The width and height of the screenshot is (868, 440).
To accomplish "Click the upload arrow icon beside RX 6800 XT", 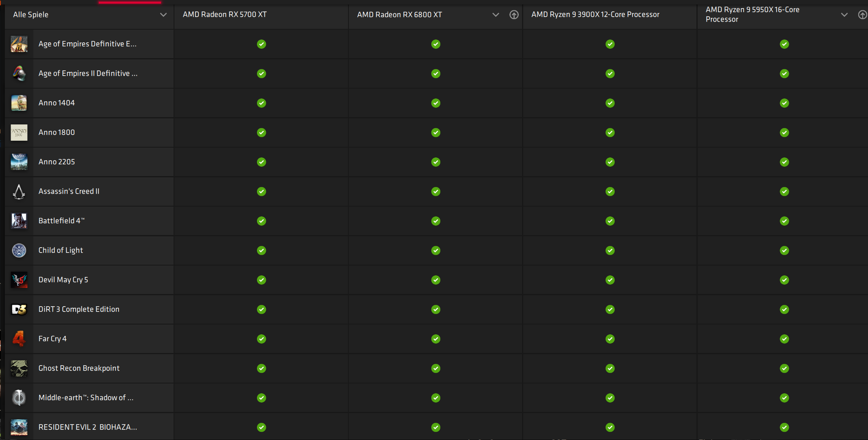I will coord(514,15).
